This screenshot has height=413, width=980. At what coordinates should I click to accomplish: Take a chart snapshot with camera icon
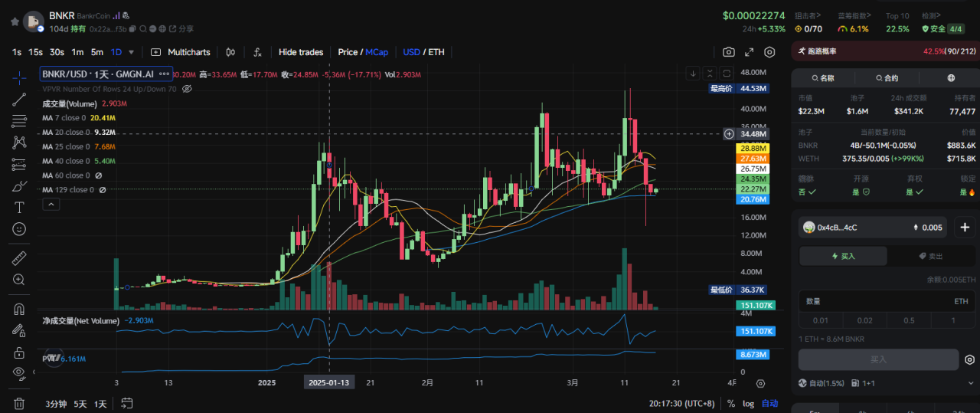tap(729, 52)
